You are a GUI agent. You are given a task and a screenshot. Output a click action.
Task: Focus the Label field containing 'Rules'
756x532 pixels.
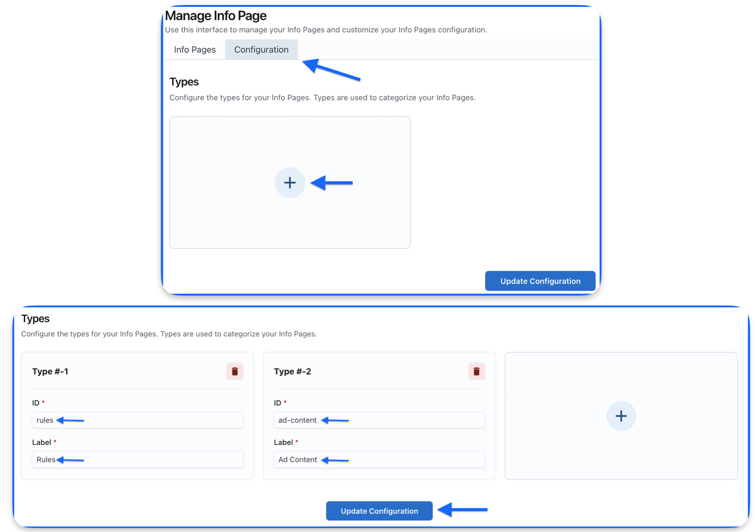pyautogui.click(x=138, y=459)
